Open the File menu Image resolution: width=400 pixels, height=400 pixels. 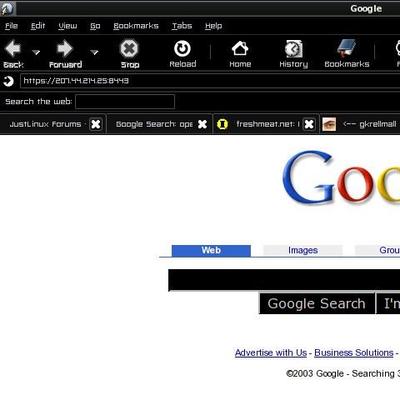tap(11, 26)
